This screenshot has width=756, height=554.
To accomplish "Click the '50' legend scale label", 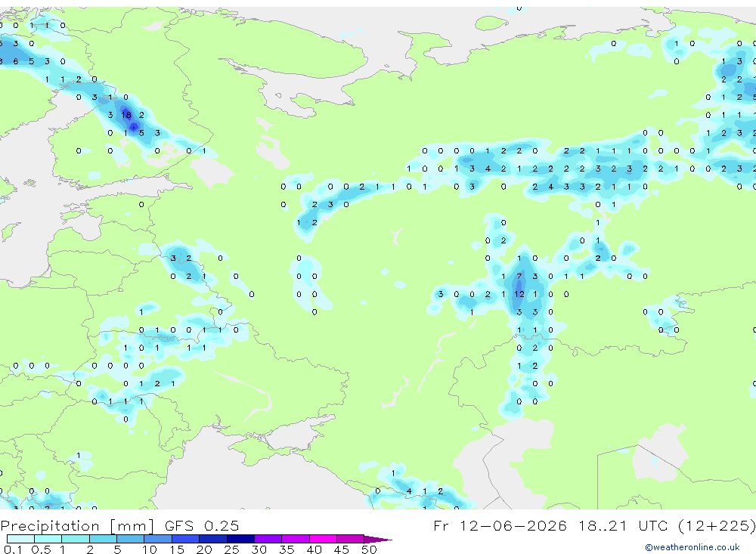I will pos(369,549).
